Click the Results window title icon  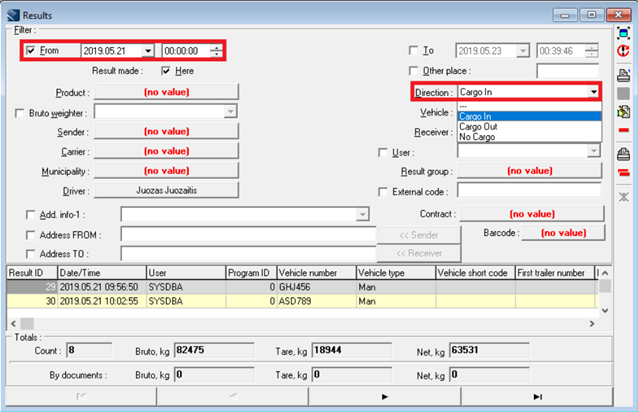click(13, 15)
